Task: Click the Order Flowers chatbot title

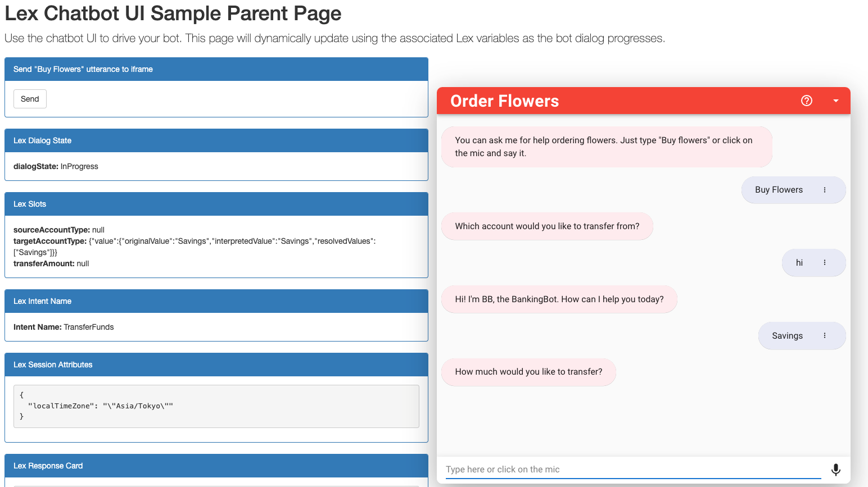Action: (x=504, y=101)
